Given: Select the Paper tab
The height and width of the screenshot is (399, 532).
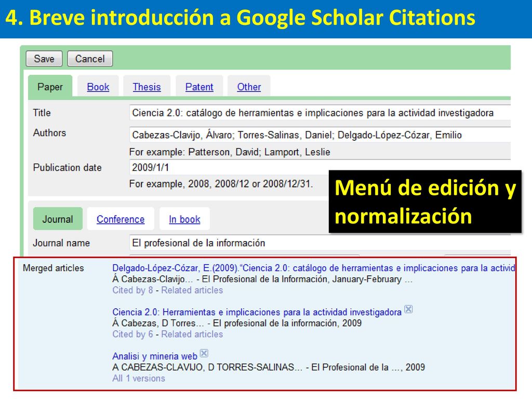Looking at the screenshot, I should point(50,87).
